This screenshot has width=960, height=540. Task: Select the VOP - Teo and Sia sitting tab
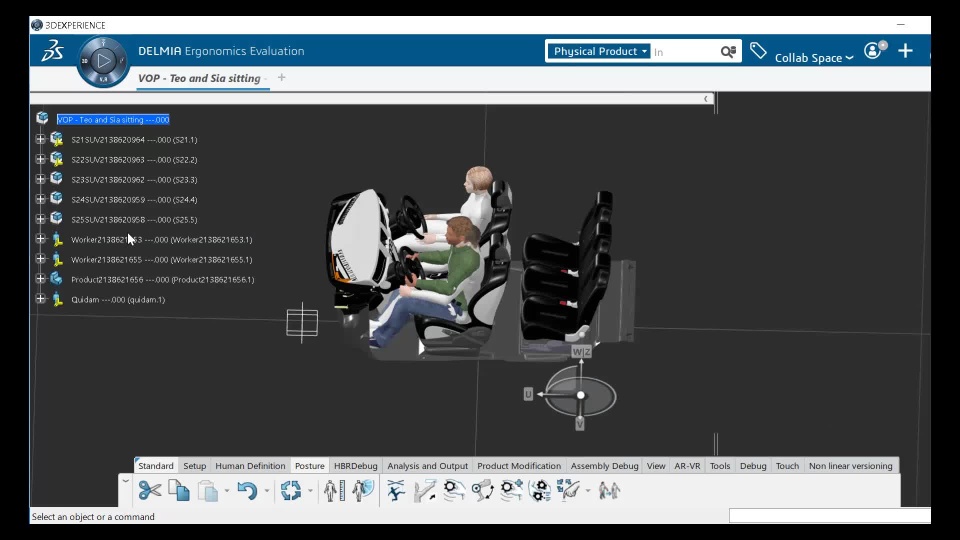(x=200, y=78)
